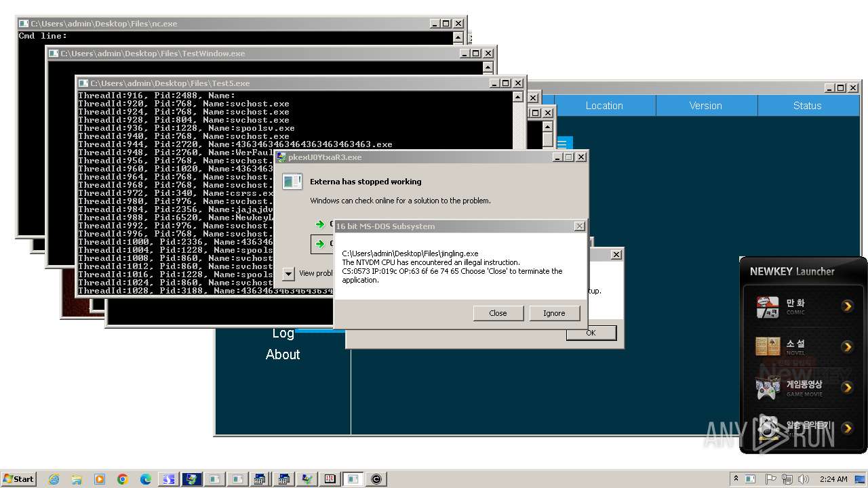Expand the Comic entry arrow
The height and width of the screenshot is (488, 868).
pos(847,306)
